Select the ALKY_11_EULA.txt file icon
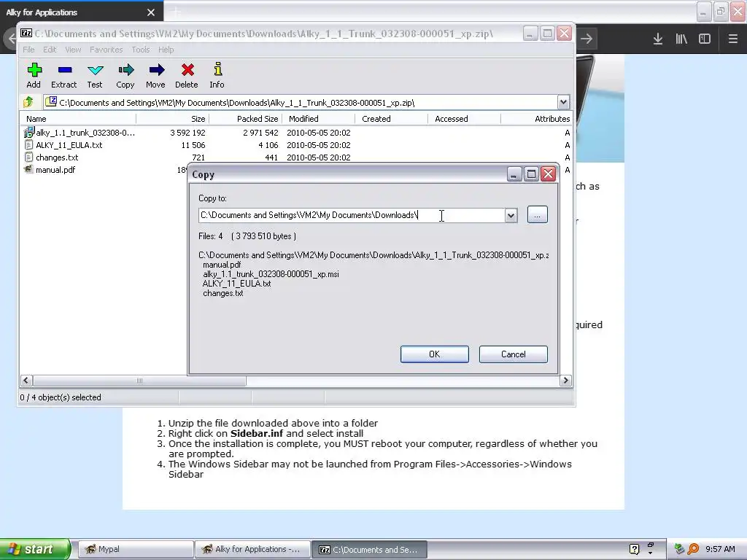The height and width of the screenshot is (560, 747). tap(28, 145)
